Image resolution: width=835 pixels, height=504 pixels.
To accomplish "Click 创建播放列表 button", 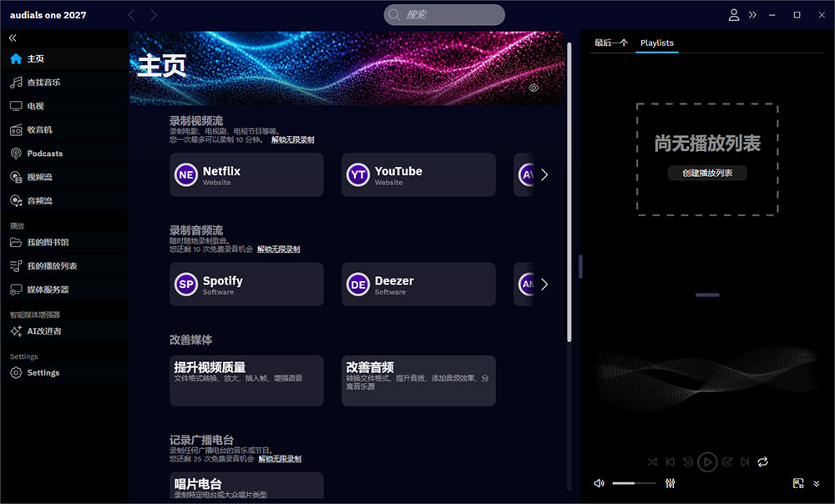I will [x=707, y=173].
